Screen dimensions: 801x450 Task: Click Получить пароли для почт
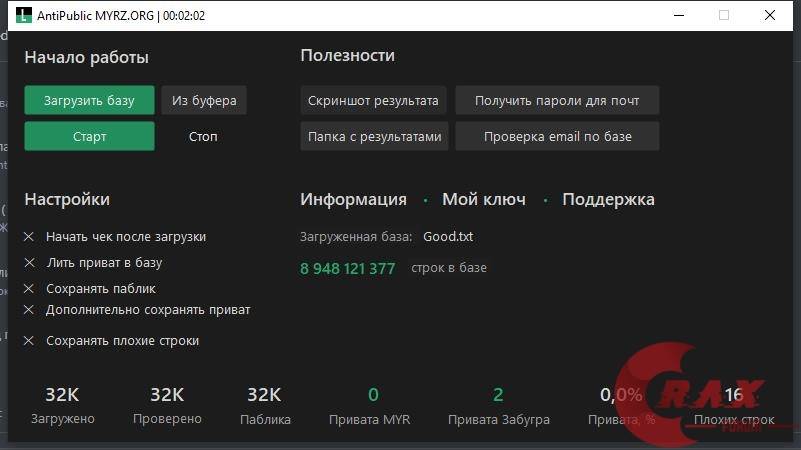coord(557,100)
